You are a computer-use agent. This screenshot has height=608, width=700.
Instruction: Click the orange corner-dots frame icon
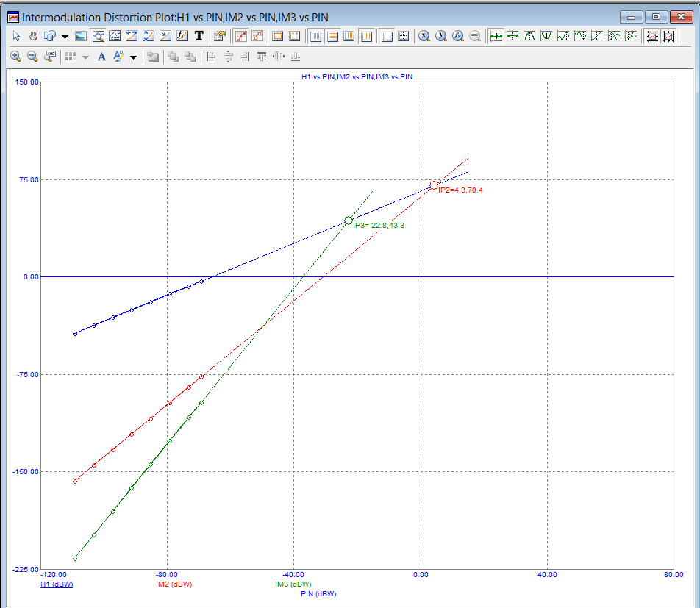pyautogui.click(x=295, y=36)
